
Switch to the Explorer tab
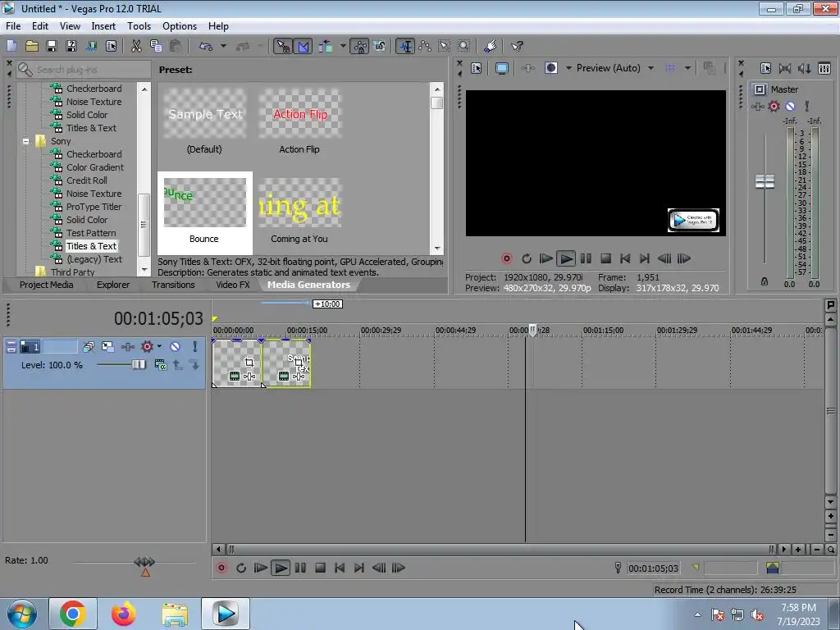[x=113, y=285]
